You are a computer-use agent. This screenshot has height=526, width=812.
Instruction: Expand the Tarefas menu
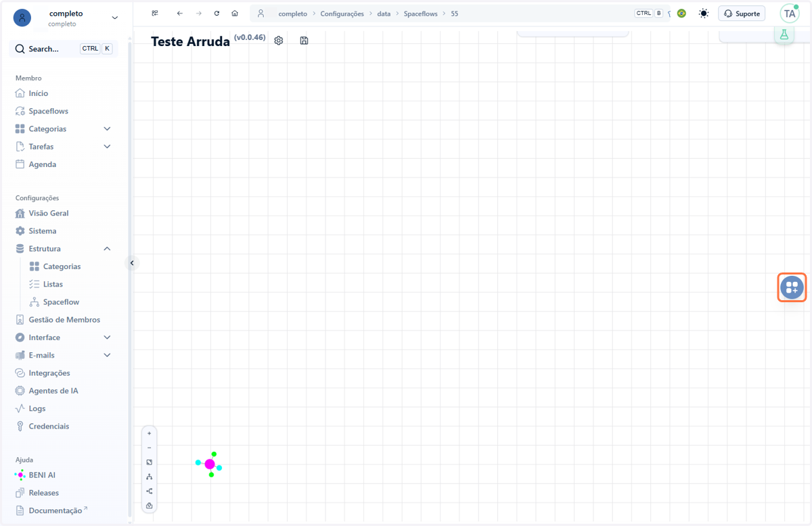click(x=107, y=147)
